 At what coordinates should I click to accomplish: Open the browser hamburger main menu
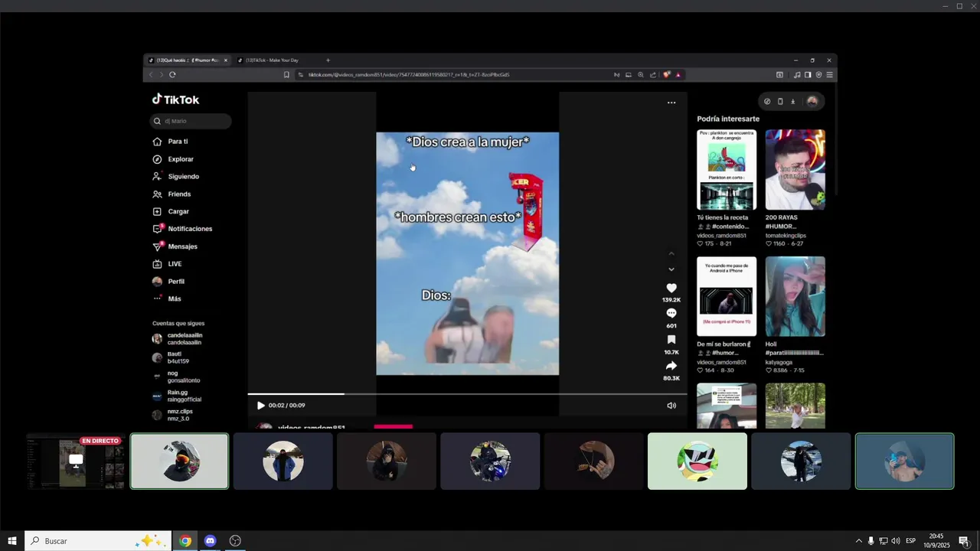[830, 75]
